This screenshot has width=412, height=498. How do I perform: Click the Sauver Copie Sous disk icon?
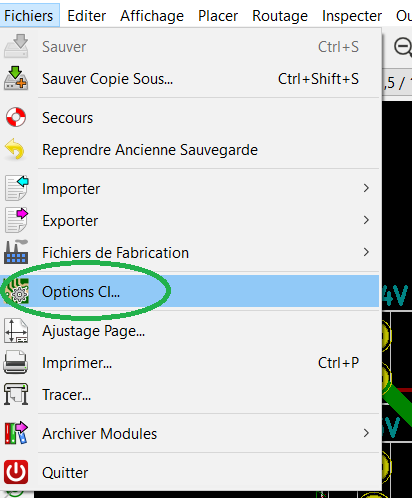(16, 78)
